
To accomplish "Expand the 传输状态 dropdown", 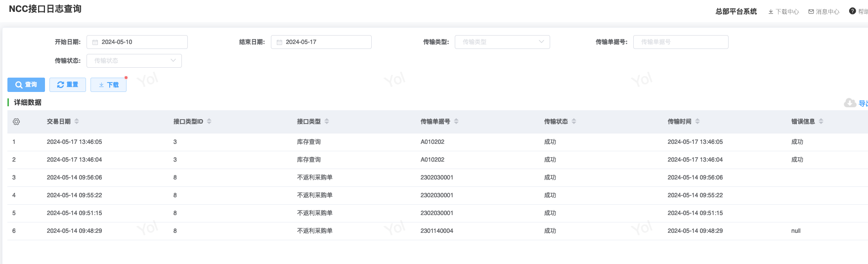I will [x=134, y=61].
